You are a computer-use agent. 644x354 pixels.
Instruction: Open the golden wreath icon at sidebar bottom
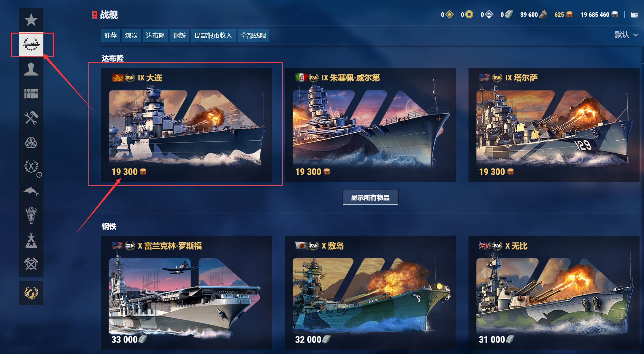click(31, 293)
